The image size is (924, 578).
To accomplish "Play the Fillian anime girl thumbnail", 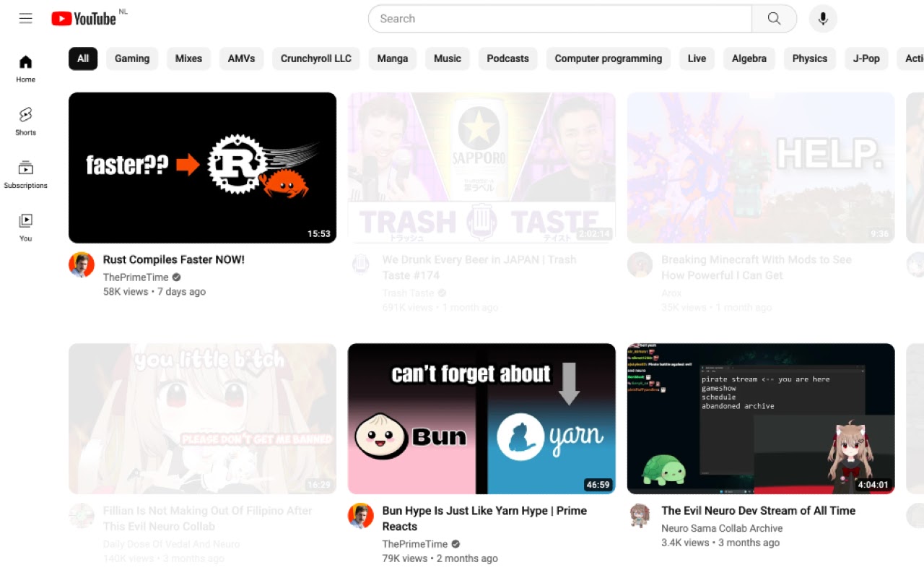I will (x=202, y=418).
